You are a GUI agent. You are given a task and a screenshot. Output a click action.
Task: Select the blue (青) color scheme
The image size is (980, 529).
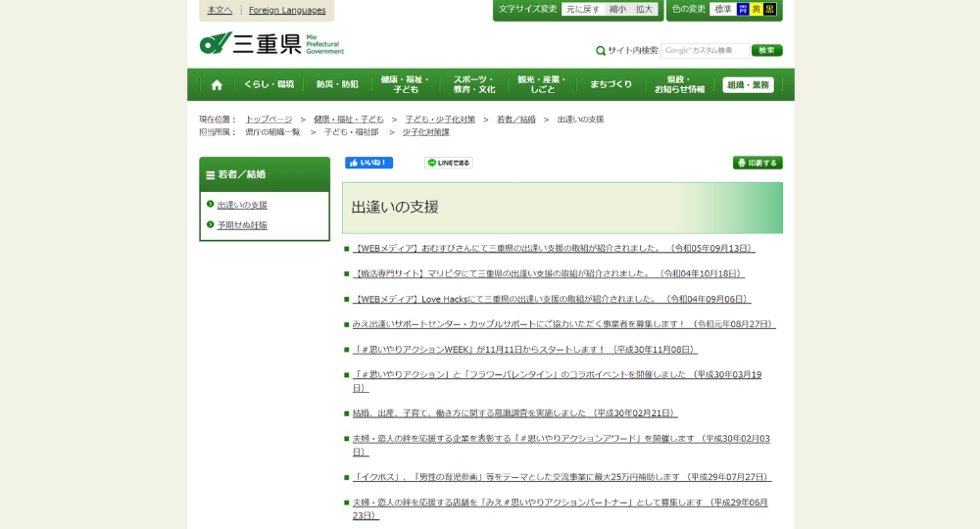point(743,10)
